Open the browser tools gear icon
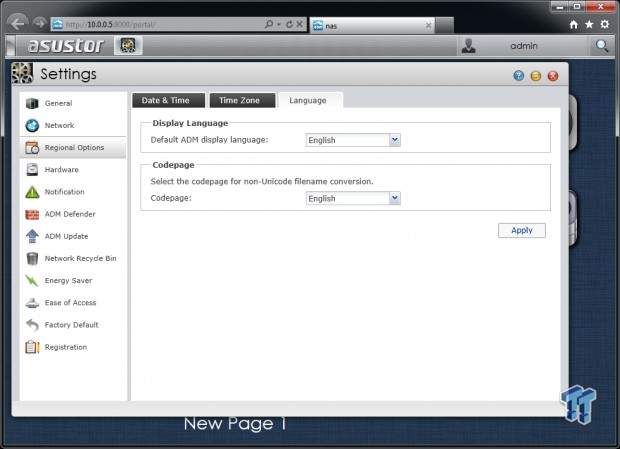This screenshot has height=449, width=620. click(x=605, y=25)
